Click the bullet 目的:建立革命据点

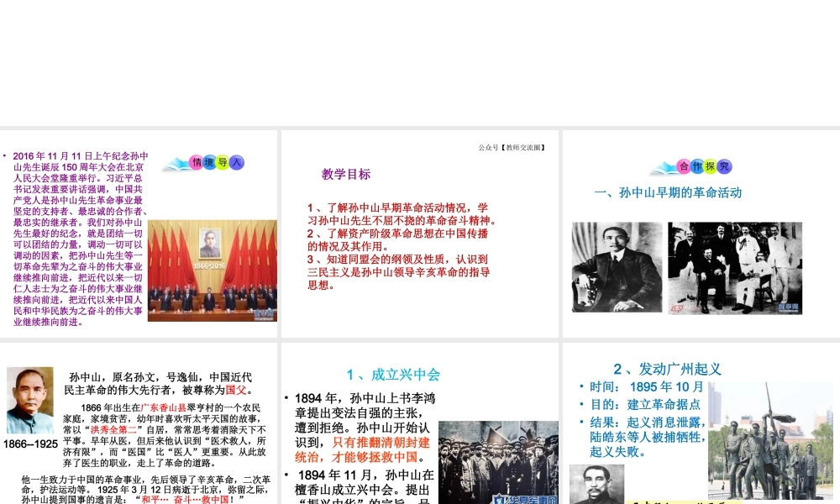tap(644, 404)
